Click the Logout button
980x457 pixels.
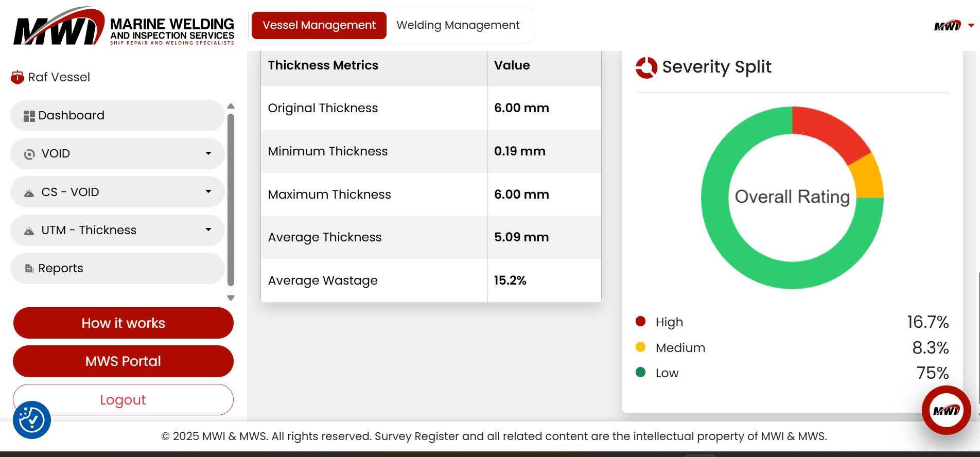point(124,400)
